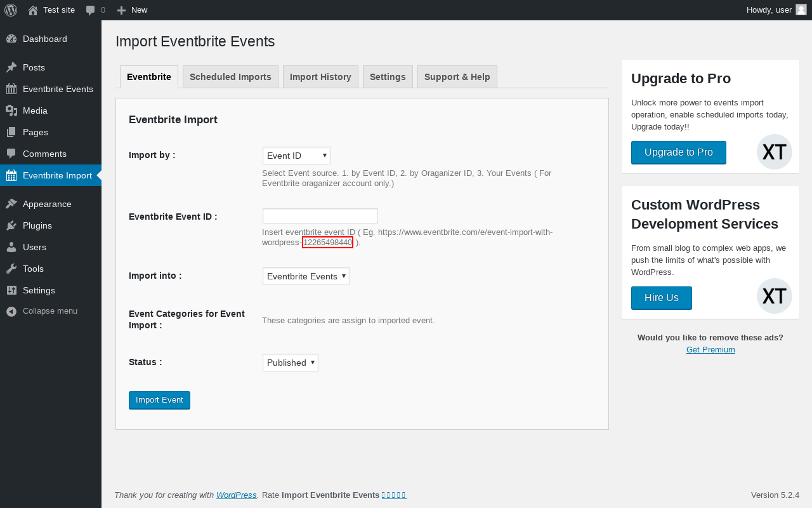
Task: Open the WordPress logo menu
Action: pos(11,10)
